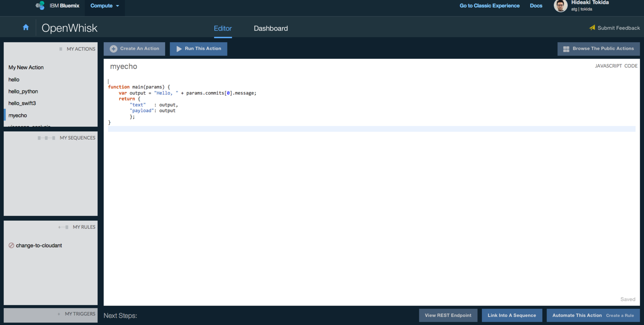
Task: Click the paper plane feedback icon
Action: click(592, 28)
